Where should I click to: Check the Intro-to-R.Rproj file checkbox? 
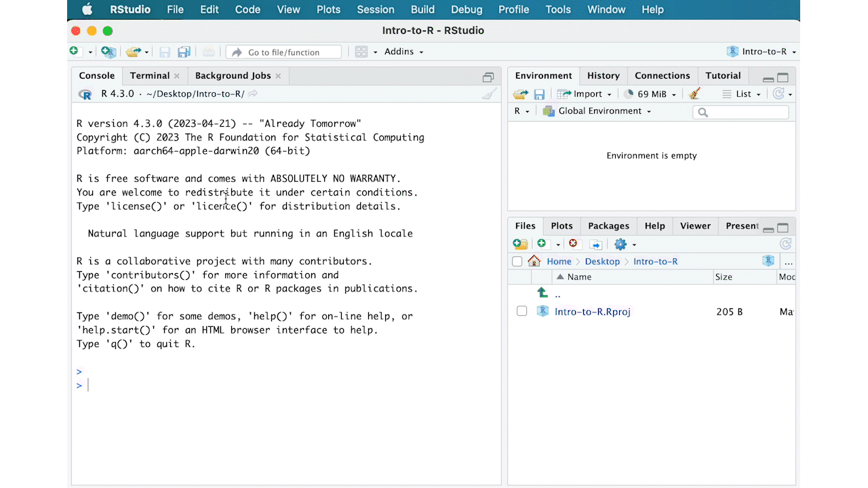click(521, 311)
